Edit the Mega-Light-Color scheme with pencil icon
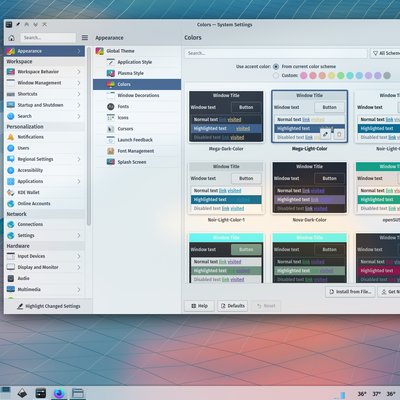 [325, 134]
